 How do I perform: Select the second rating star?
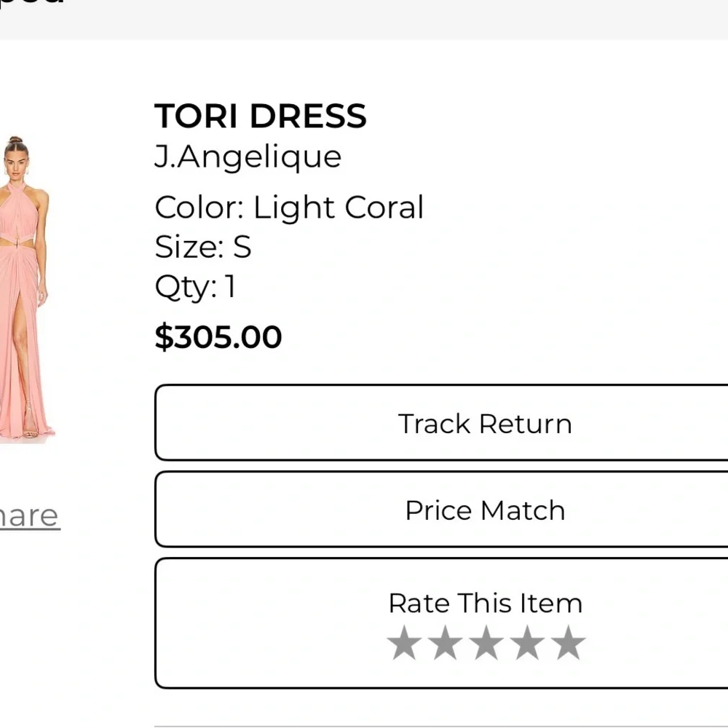[x=446, y=644]
